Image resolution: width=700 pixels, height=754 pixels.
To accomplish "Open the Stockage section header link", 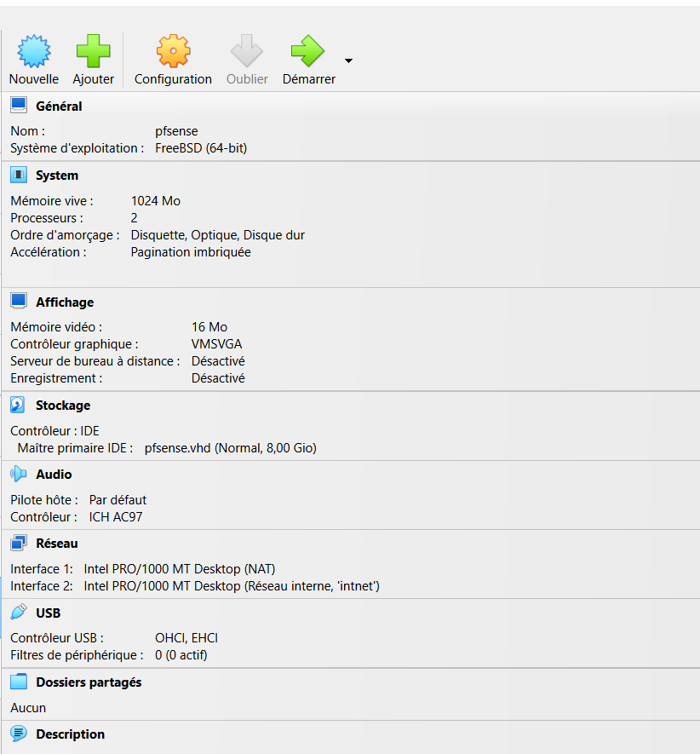I will 62,406.
